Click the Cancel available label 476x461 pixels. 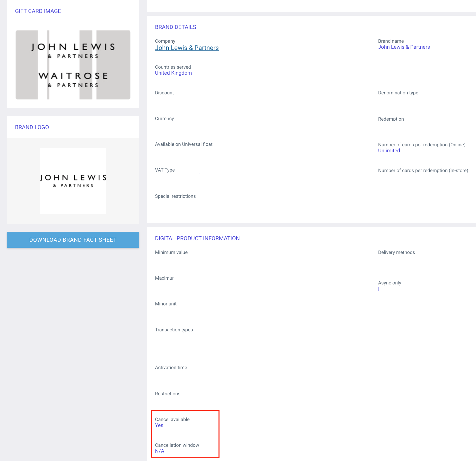point(172,419)
